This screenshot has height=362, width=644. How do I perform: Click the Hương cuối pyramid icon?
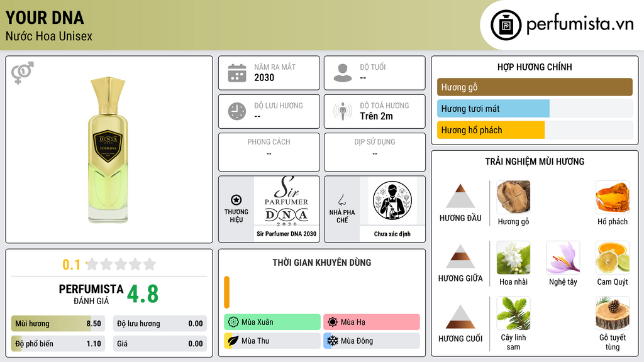tap(460, 317)
